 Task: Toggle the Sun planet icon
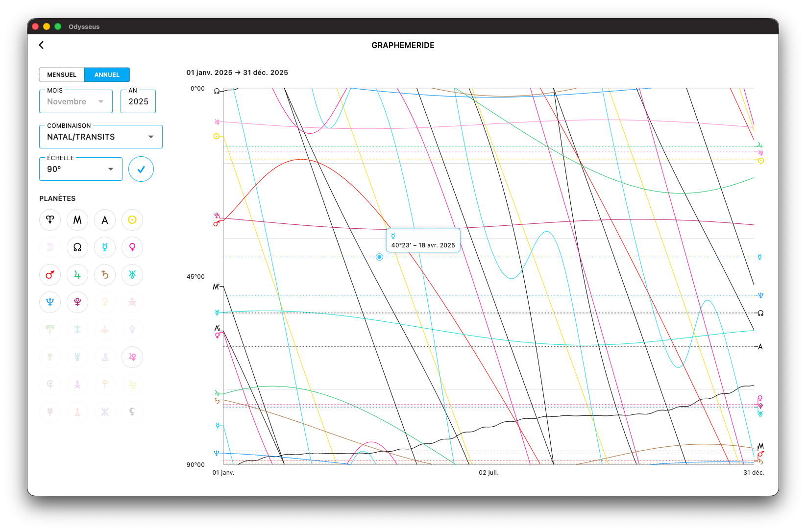(132, 220)
